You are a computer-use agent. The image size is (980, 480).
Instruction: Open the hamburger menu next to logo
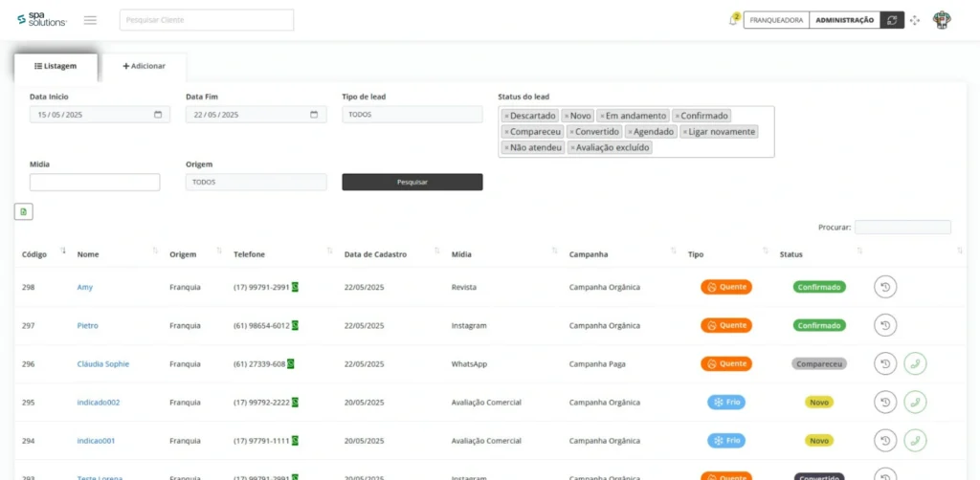90,20
